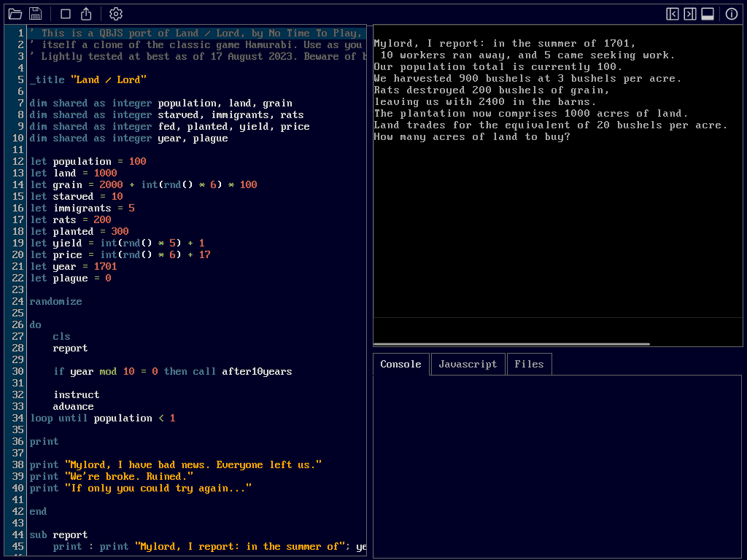Click output "We harvested 900 bushels" line
Image resolution: width=747 pixels, height=560 pixels.
click(x=528, y=78)
